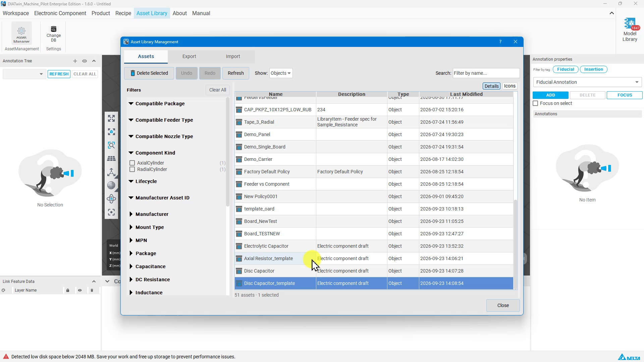Open the Electronic Component menu

(x=60, y=13)
